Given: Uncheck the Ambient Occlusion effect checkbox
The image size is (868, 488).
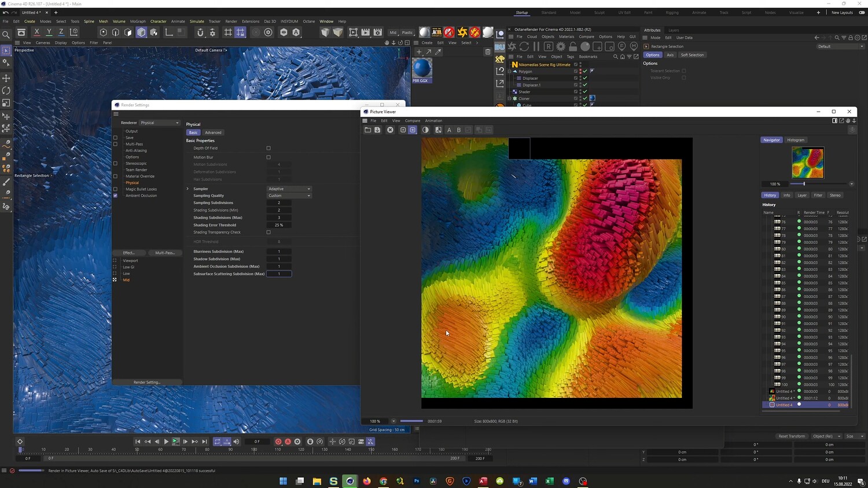Looking at the screenshot, I should click(x=115, y=195).
